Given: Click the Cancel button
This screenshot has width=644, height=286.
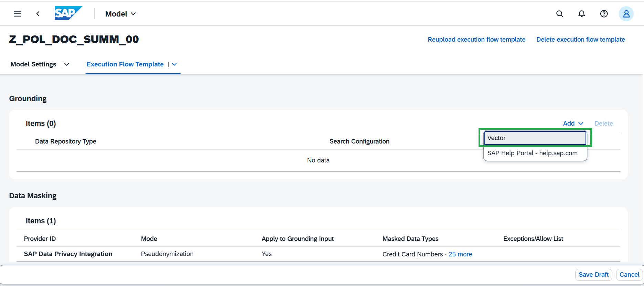Looking at the screenshot, I should [x=630, y=275].
